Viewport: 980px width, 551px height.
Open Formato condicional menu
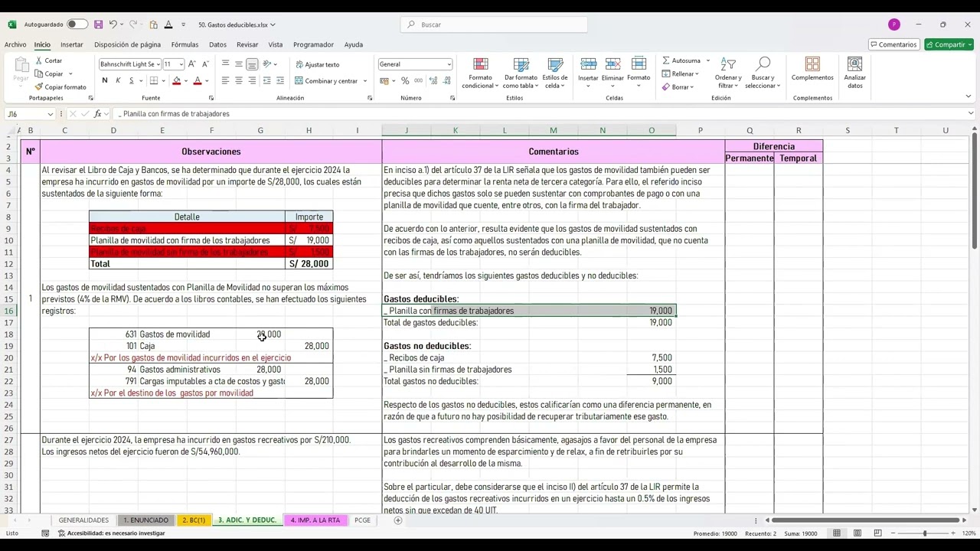click(x=480, y=73)
